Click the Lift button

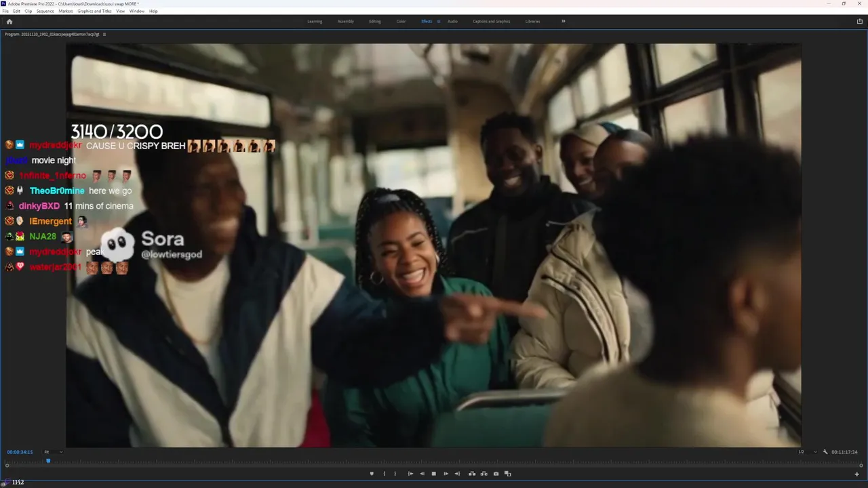click(472, 474)
